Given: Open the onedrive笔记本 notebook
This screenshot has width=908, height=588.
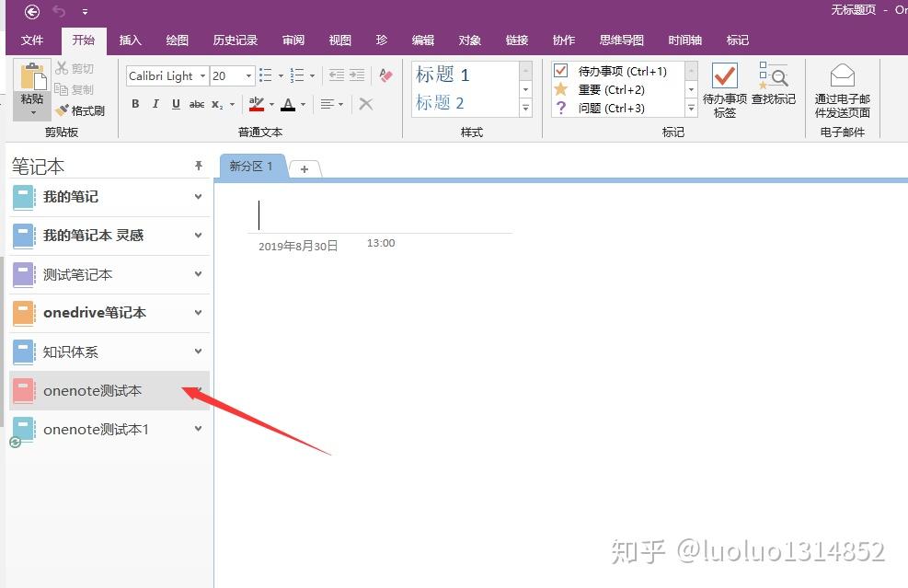Looking at the screenshot, I should [x=95, y=313].
